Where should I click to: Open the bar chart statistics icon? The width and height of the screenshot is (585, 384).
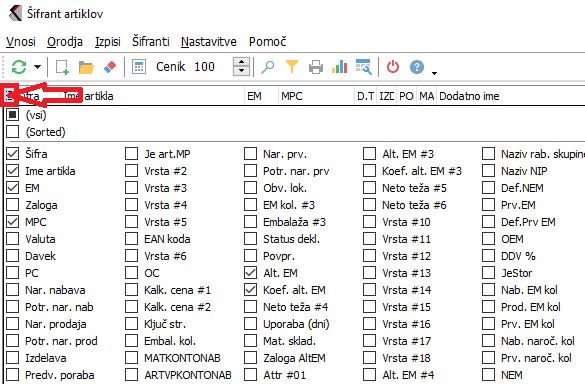coord(340,67)
